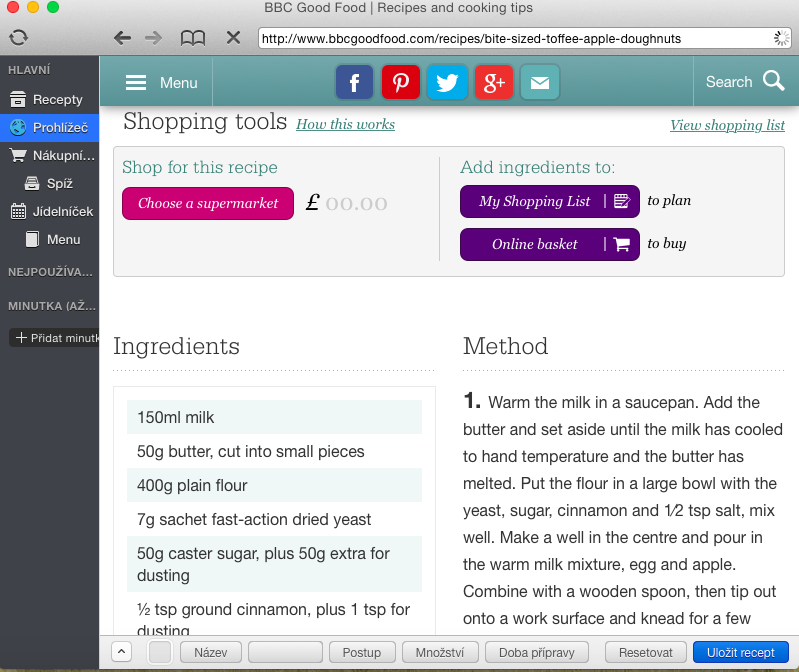Viewport: 799px width, 672px height.
Task: Open the bookmarks book icon
Action: 192,38
